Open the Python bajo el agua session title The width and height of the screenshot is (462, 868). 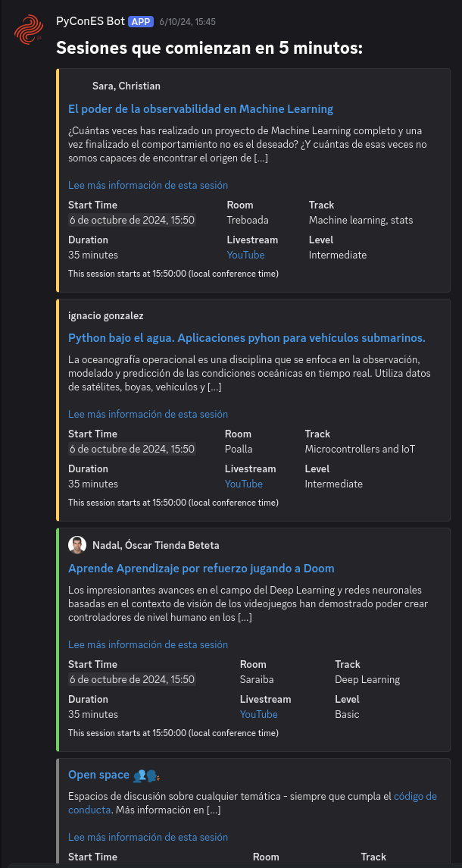click(246, 337)
